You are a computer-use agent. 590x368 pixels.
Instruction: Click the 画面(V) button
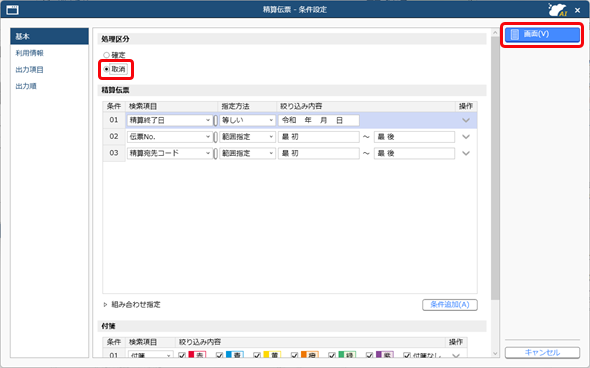point(542,34)
